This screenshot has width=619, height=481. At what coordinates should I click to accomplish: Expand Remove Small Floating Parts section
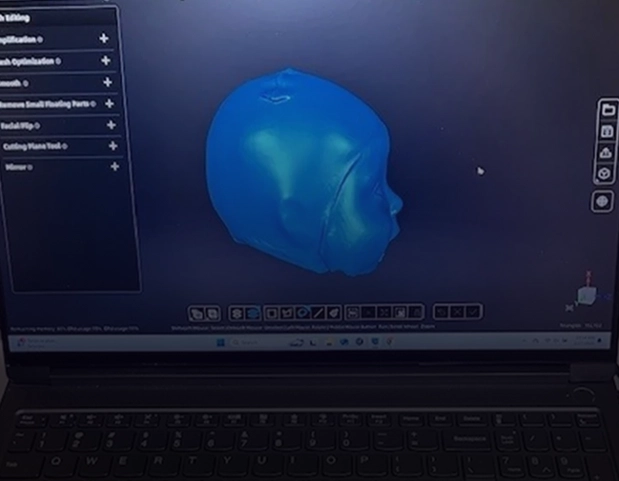click(109, 103)
